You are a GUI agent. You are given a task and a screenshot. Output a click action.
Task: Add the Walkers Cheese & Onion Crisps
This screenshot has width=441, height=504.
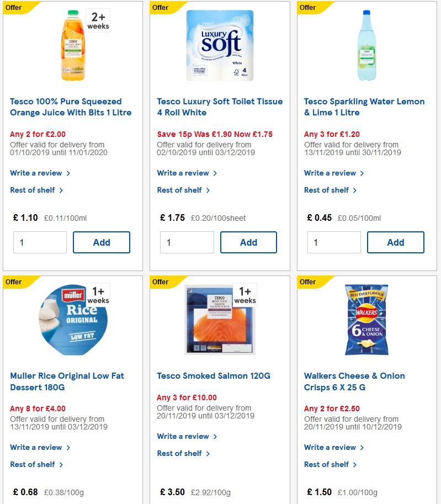(395, 503)
